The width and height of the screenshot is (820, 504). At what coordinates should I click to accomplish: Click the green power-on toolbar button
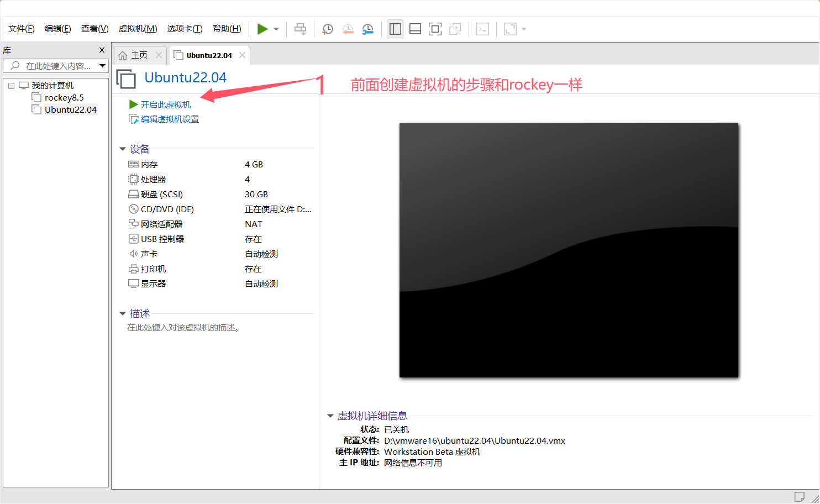click(x=262, y=29)
